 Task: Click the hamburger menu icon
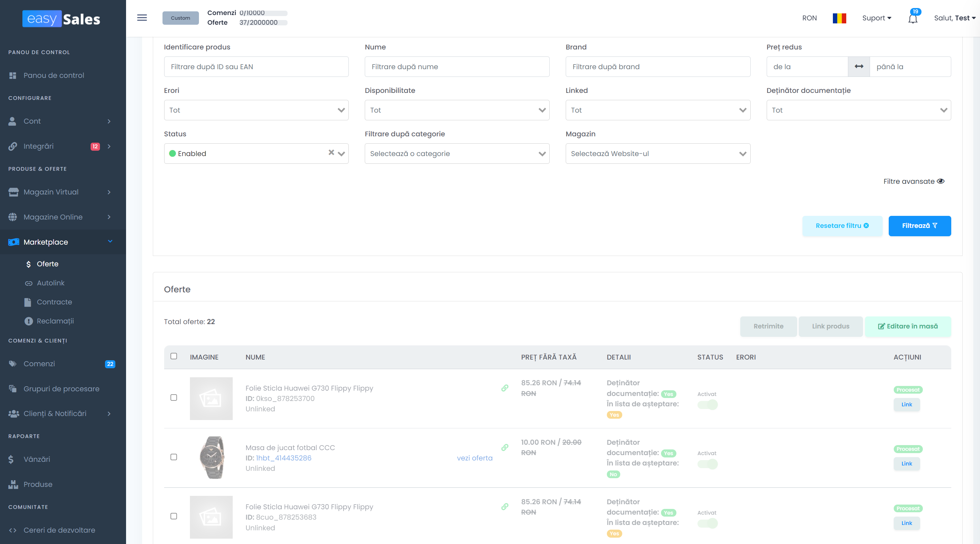tap(142, 18)
